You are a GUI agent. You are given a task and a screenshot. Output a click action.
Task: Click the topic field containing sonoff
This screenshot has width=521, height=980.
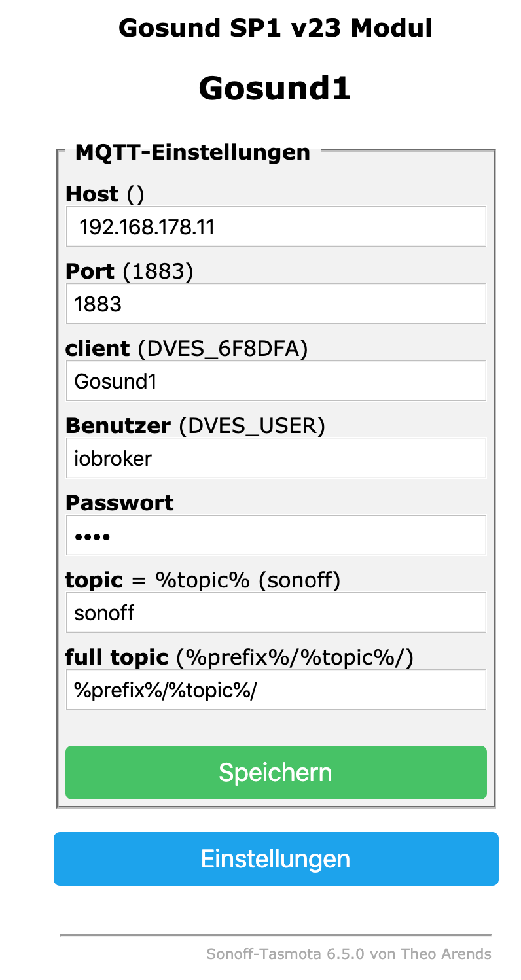(x=276, y=613)
